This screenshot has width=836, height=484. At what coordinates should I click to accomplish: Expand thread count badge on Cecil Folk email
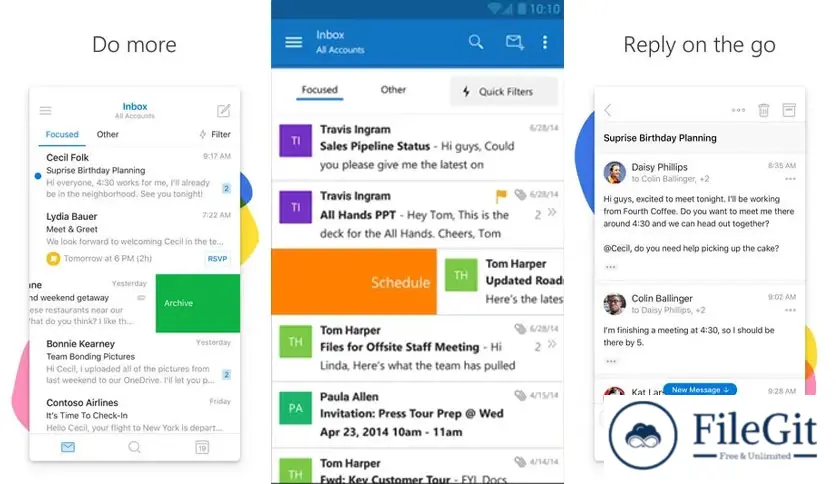pos(226,188)
